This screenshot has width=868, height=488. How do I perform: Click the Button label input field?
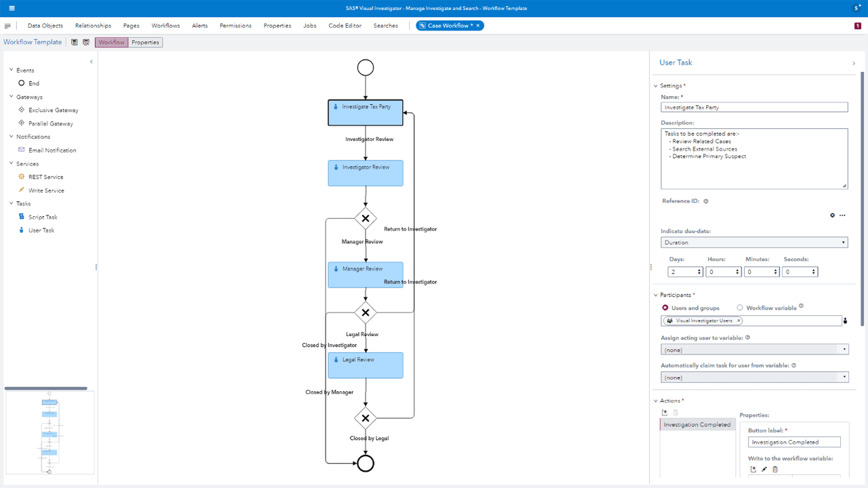point(793,441)
